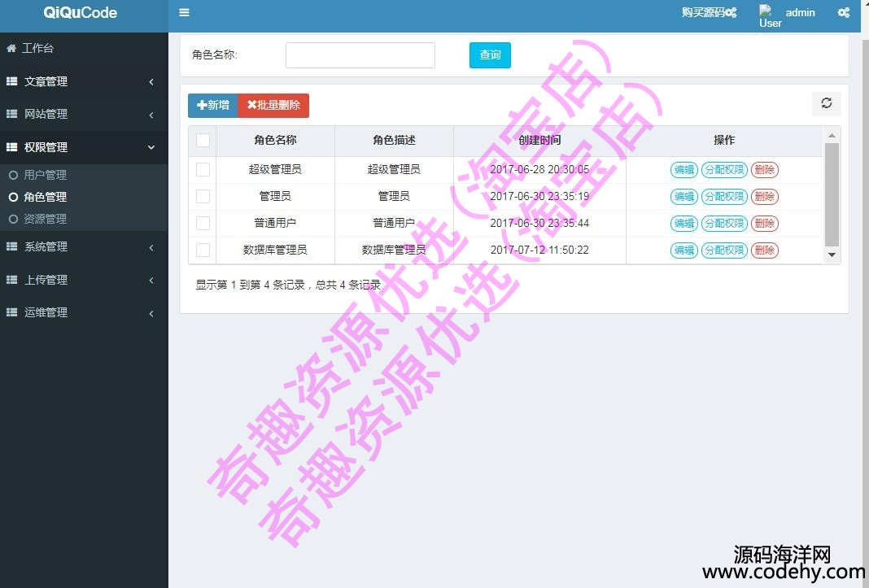Click circle icon beside 资源管理
869x588 pixels.
point(13,220)
